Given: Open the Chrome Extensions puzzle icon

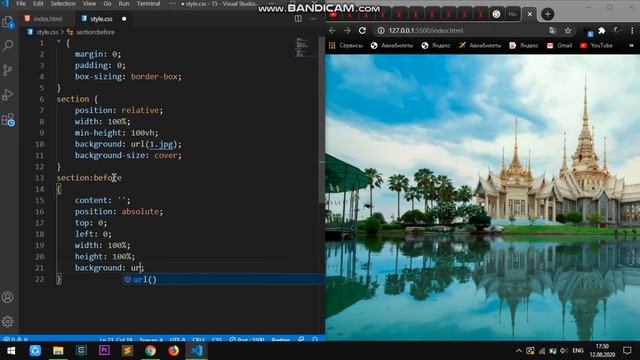Looking at the screenshot, I should (602, 31).
